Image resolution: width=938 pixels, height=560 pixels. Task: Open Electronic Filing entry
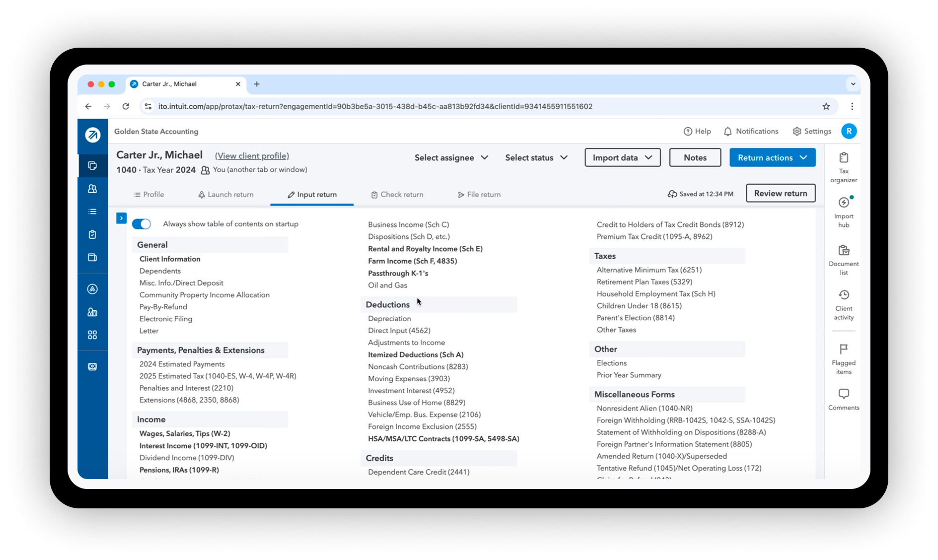pos(166,319)
